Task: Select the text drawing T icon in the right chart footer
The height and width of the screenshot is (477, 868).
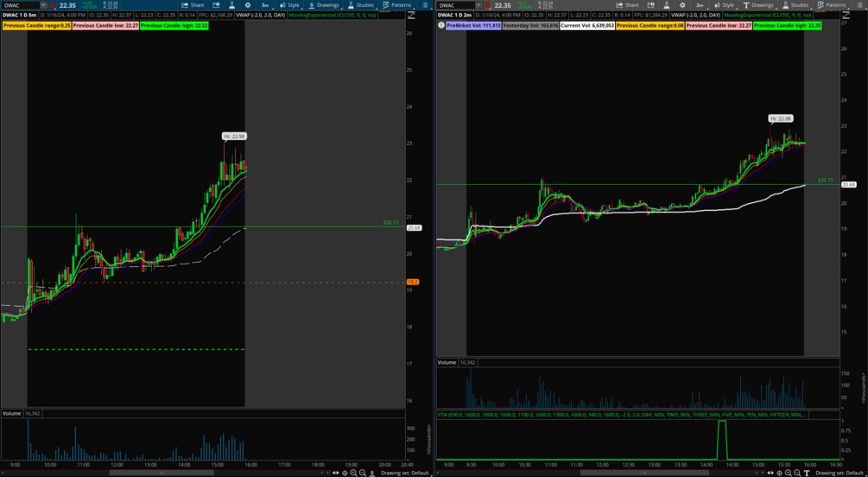Action: coord(807,473)
